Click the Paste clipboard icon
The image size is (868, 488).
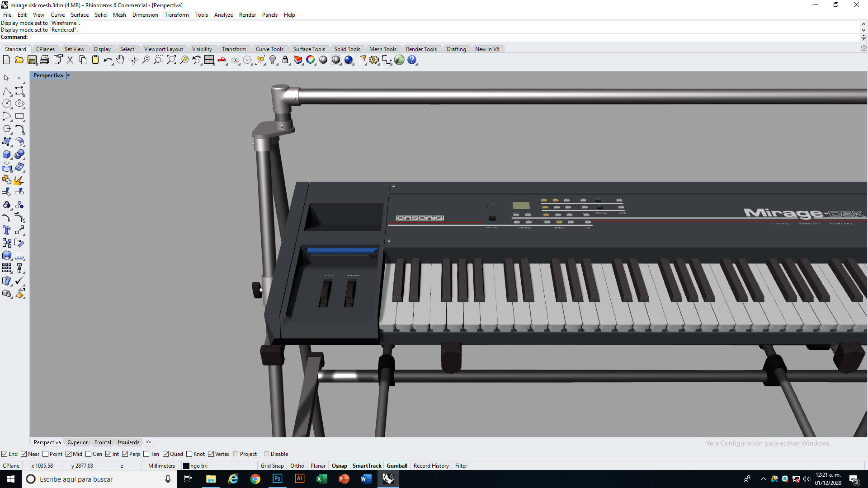coord(95,60)
